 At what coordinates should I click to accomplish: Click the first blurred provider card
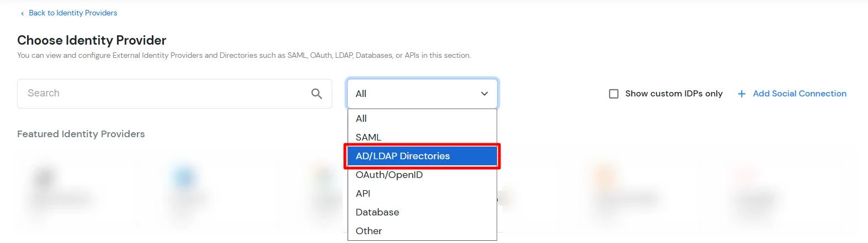(61, 193)
